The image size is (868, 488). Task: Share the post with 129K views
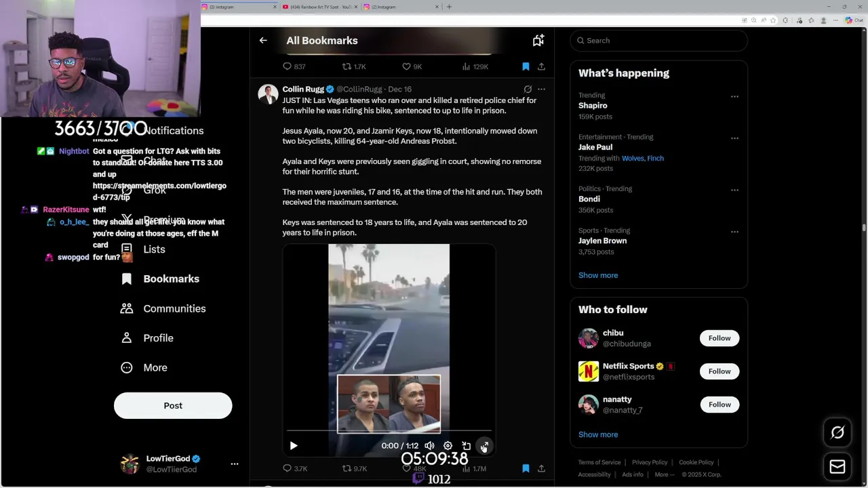pos(541,66)
